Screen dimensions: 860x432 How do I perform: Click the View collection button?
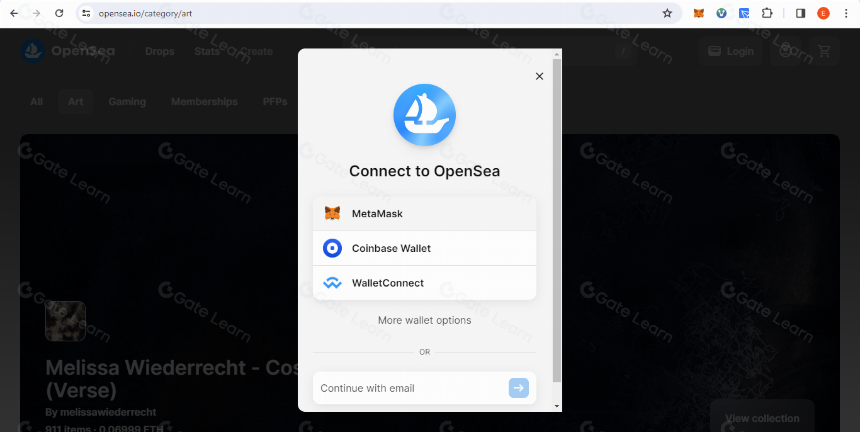[762, 418]
